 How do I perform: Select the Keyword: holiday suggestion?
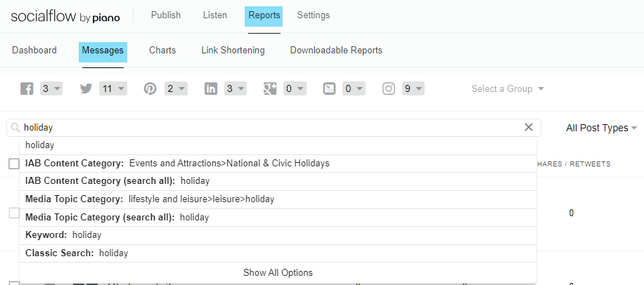click(278, 235)
